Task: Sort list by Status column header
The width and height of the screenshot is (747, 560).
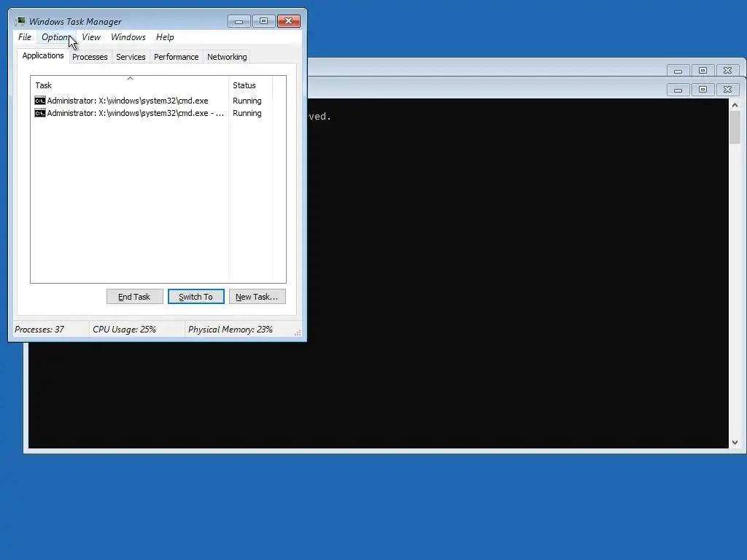Action: tap(251, 85)
